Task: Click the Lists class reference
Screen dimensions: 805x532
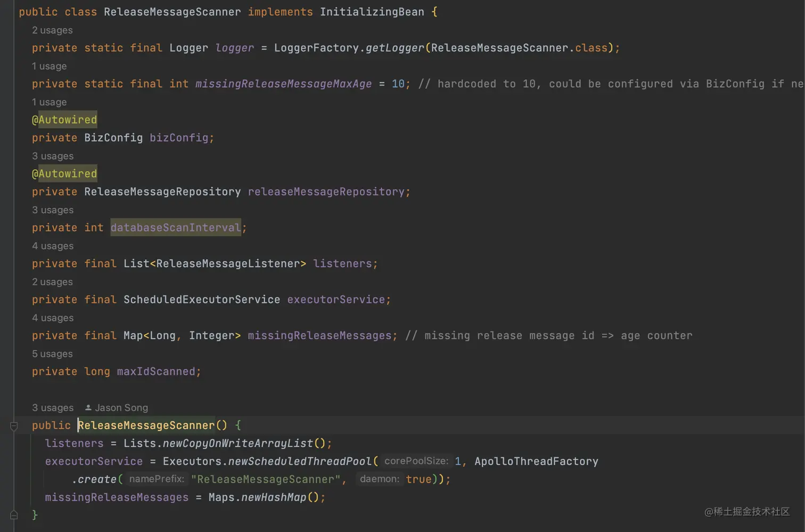Action: click(140, 444)
